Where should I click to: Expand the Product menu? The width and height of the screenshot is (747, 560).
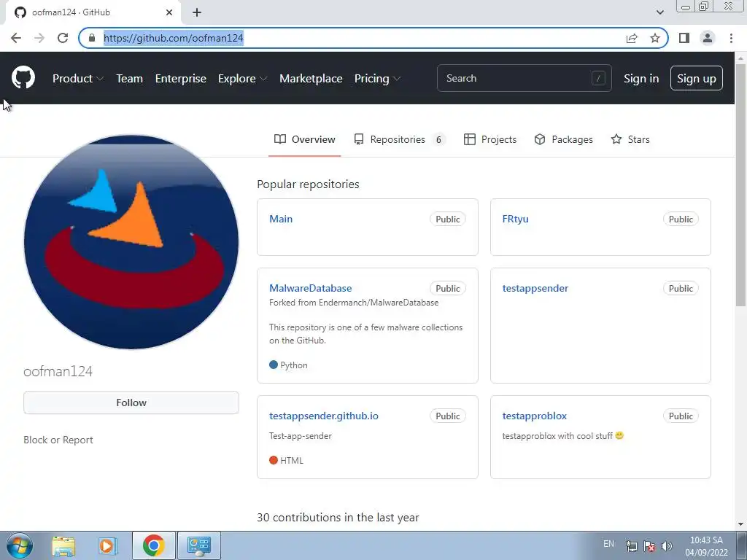[x=77, y=79]
